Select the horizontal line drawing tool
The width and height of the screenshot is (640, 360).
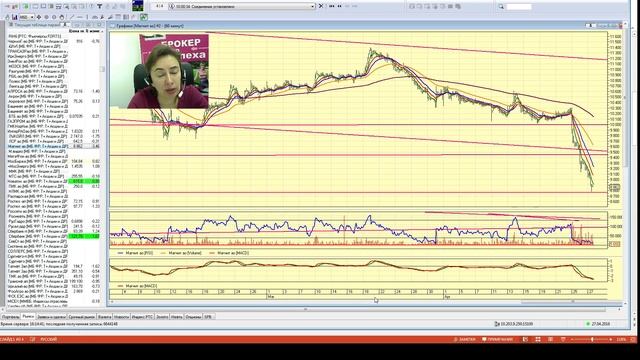pos(80,17)
